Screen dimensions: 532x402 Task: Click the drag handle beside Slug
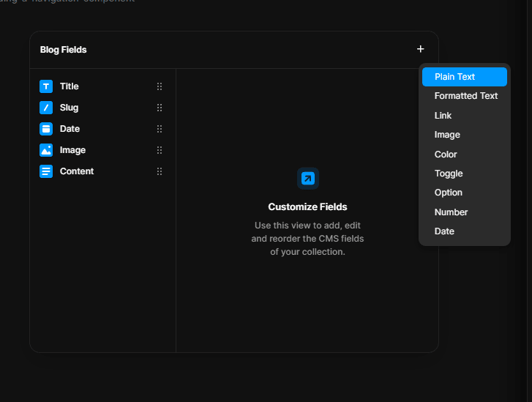click(160, 108)
